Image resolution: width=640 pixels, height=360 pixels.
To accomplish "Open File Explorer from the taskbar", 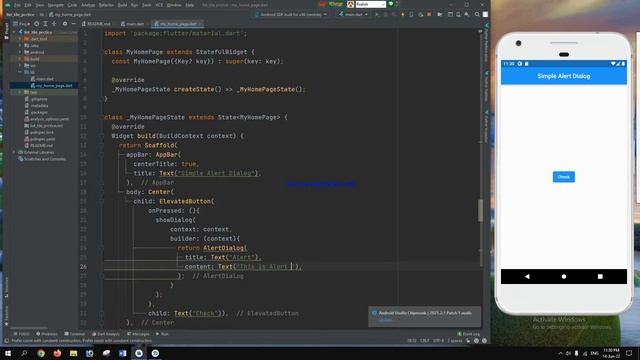I will point(73,353).
